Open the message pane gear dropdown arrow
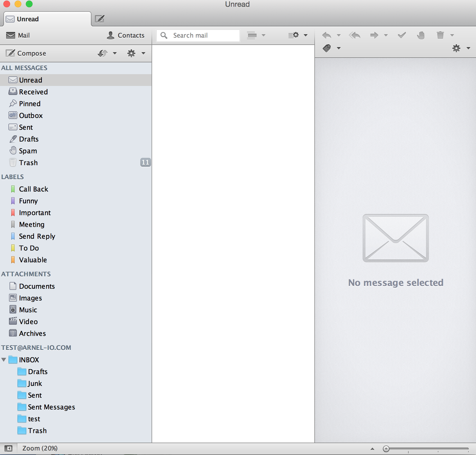Image resolution: width=476 pixels, height=455 pixels. [x=468, y=48]
